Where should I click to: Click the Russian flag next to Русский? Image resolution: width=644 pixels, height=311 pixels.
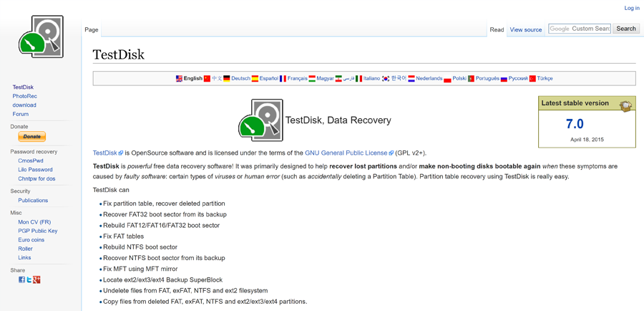(504, 78)
